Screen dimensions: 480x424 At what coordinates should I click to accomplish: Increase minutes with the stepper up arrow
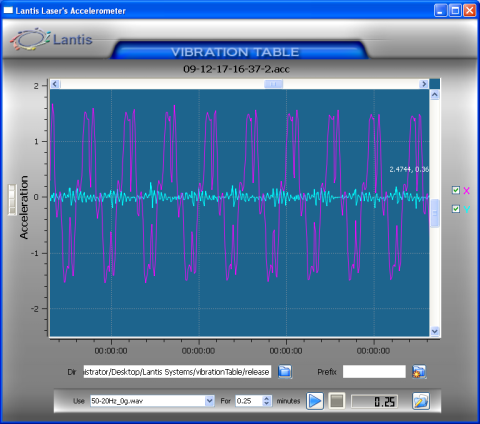tap(266, 398)
